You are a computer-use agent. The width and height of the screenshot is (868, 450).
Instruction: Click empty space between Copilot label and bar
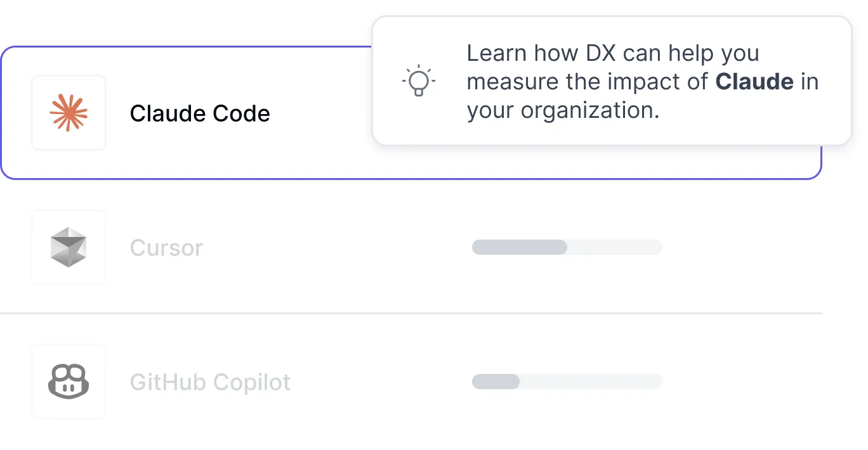click(381, 382)
